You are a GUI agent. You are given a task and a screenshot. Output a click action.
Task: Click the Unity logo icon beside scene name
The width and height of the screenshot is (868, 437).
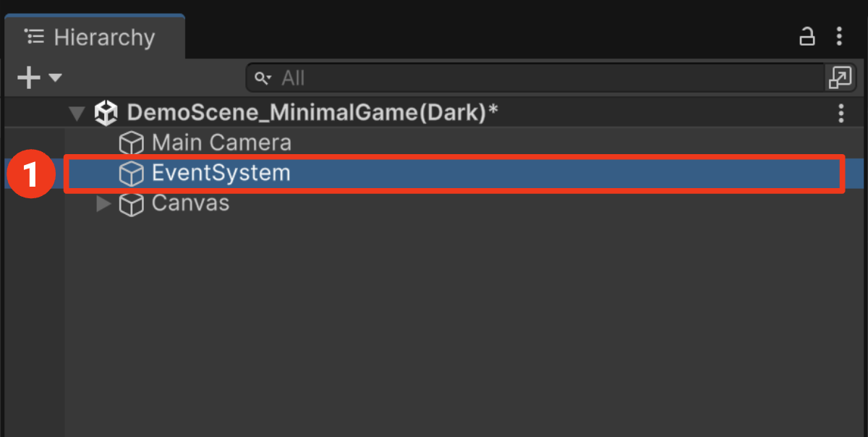(106, 113)
